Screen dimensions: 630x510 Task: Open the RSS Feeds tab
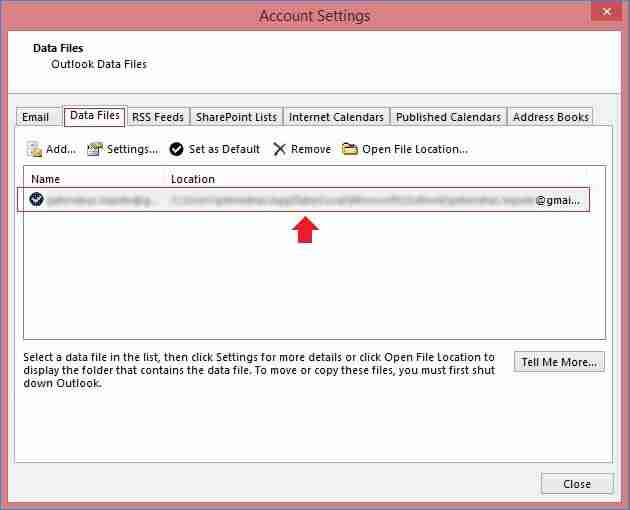coord(158,117)
